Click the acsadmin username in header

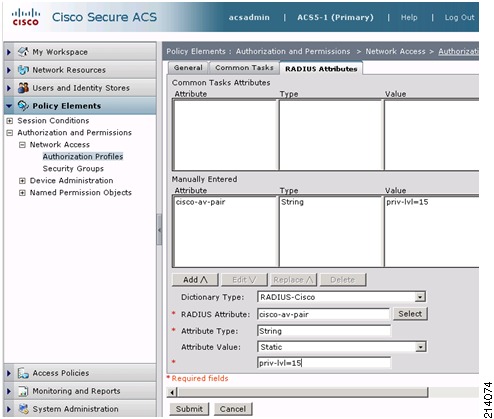click(249, 17)
